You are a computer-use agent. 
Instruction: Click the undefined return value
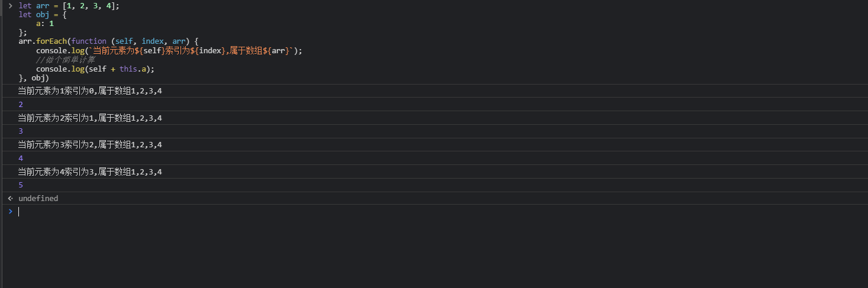(x=38, y=199)
